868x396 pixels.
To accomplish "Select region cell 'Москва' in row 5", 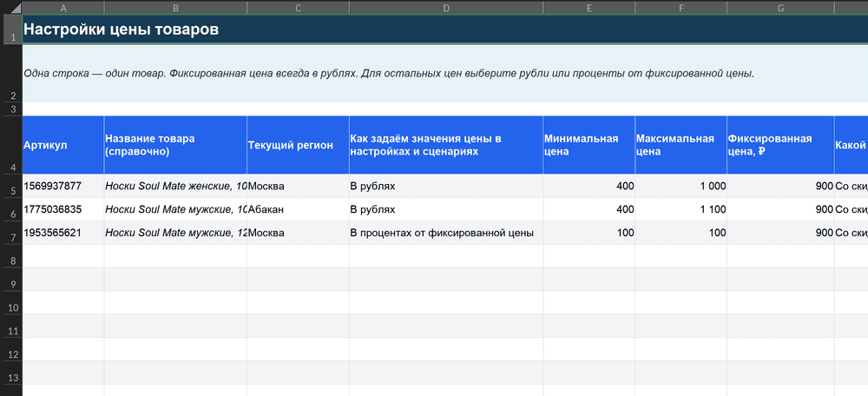I will tap(298, 186).
